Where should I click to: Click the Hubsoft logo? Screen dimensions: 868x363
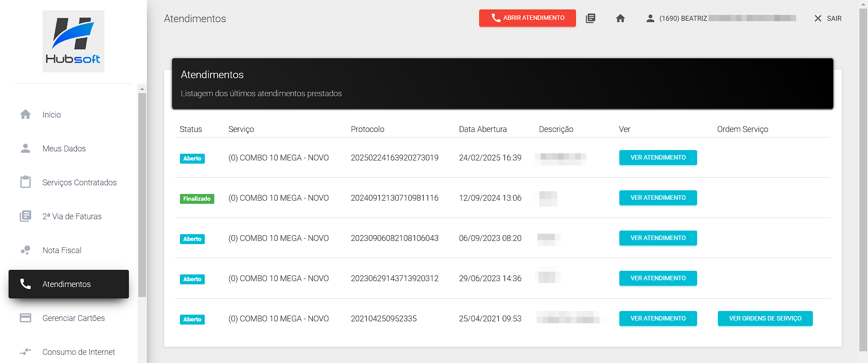(73, 41)
